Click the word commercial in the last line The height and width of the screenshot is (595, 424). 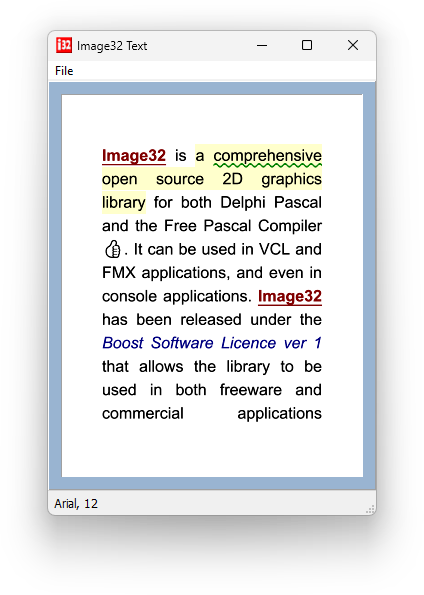143,414
